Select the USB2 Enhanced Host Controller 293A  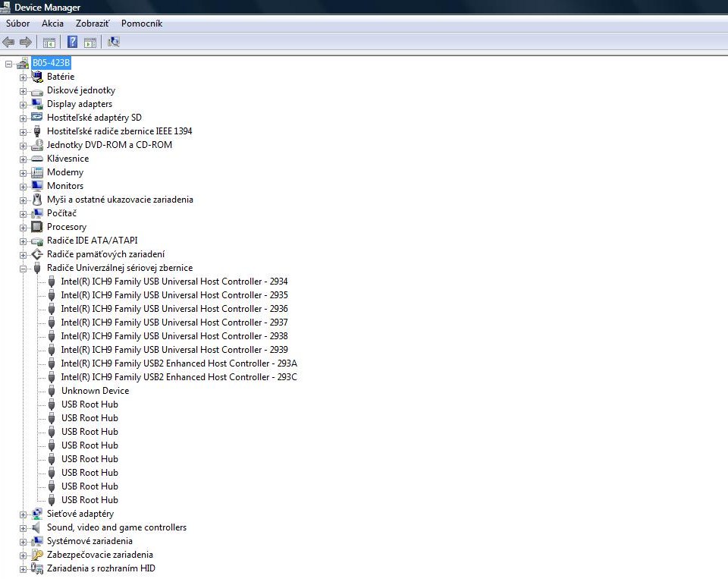tap(178, 363)
